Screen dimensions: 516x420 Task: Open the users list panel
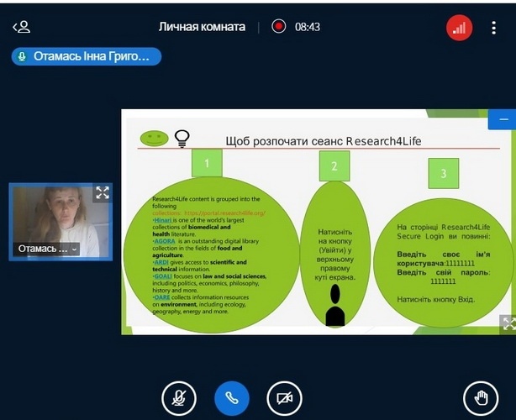coord(21,27)
